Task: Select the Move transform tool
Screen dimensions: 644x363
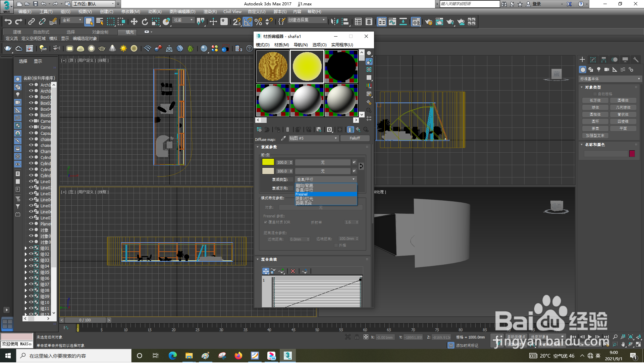Action: pyautogui.click(x=134, y=22)
